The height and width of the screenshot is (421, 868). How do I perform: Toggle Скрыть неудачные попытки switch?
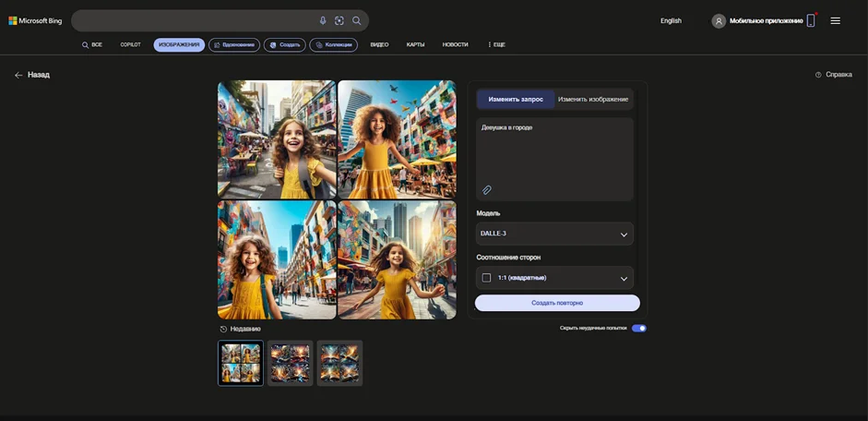point(639,329)
